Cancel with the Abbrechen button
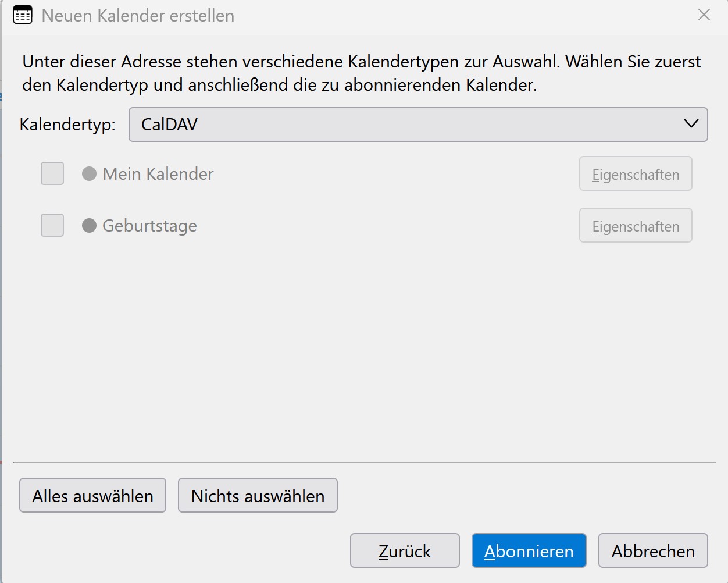The height and width of the screenshot is (583, 728). point(652,550)
